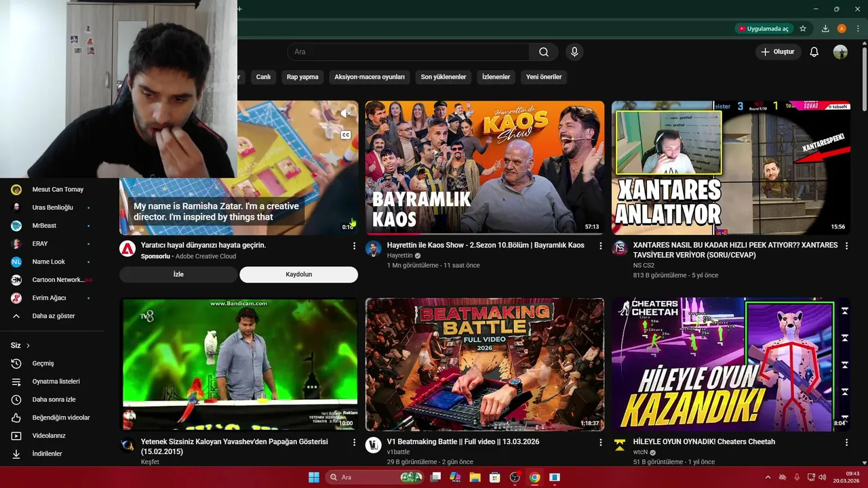
Task: Open options menu for V1 Beatmaking Battle
Action: tap(600, 442)
